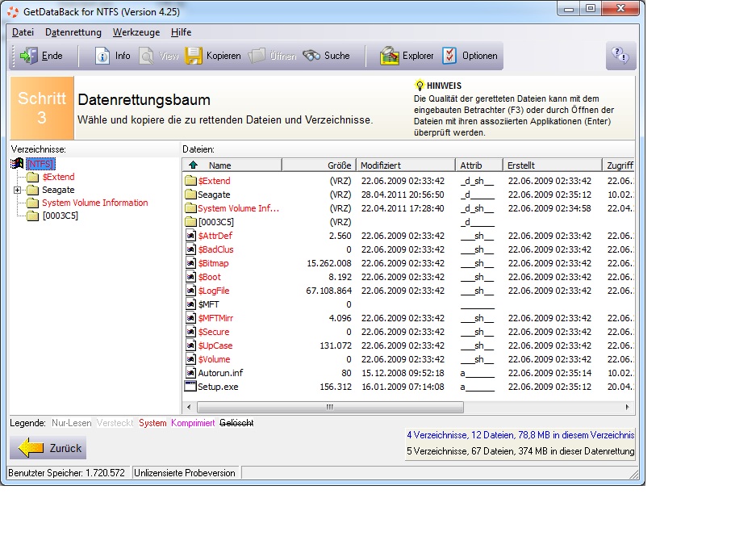This screenshot has height=536, width=756.
Task: Click the Komprimiert legend label
Action: click(193, 423)
